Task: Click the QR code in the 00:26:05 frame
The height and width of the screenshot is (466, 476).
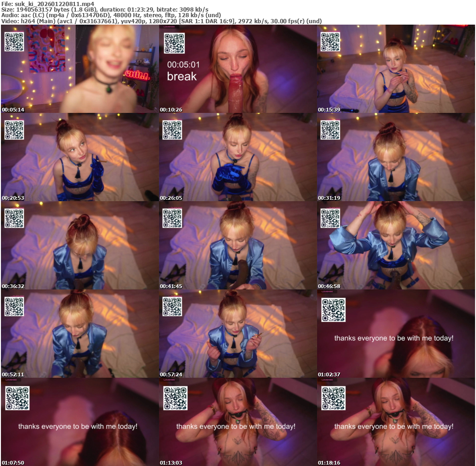Action: pyautogui.click(x=172, y=130)
